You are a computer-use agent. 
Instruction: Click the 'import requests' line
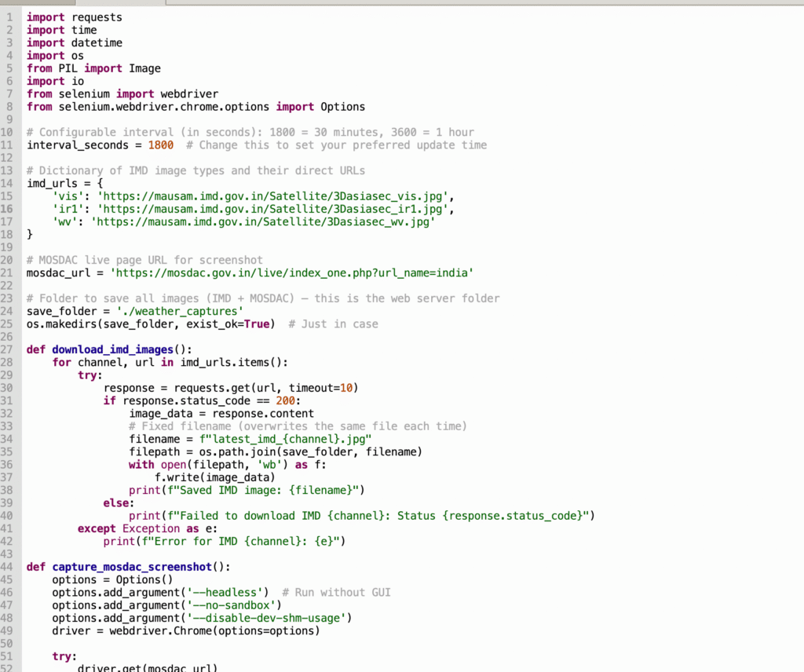[x=75, y=17]
